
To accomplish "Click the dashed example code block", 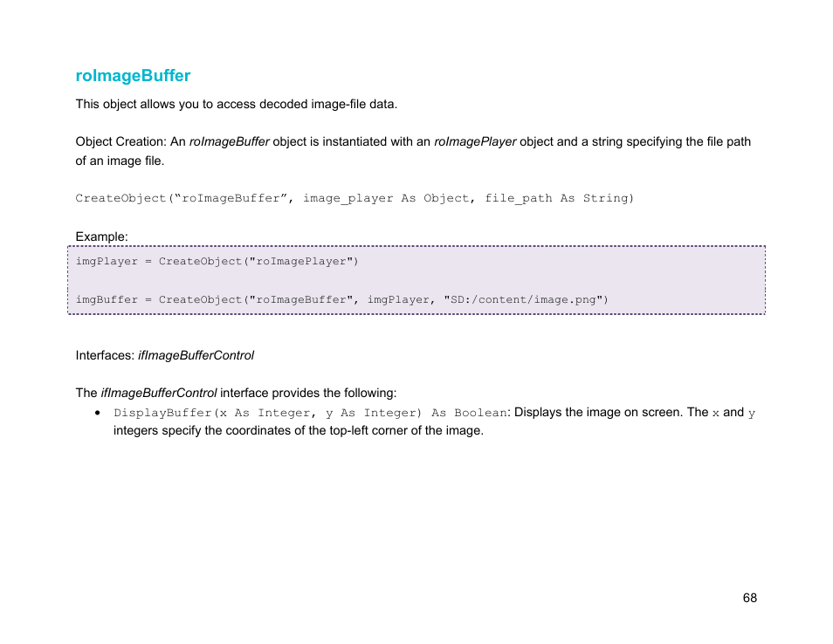I will (x=416, y=280).
